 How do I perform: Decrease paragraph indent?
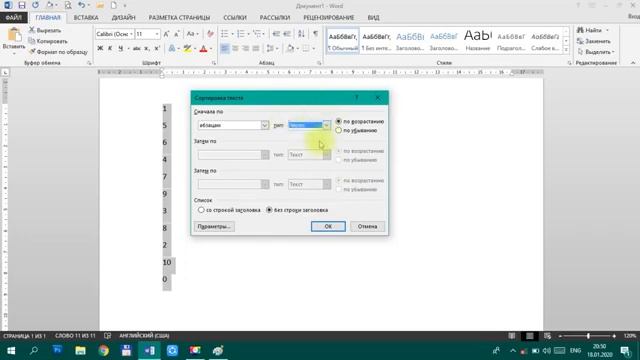[276, 34]
